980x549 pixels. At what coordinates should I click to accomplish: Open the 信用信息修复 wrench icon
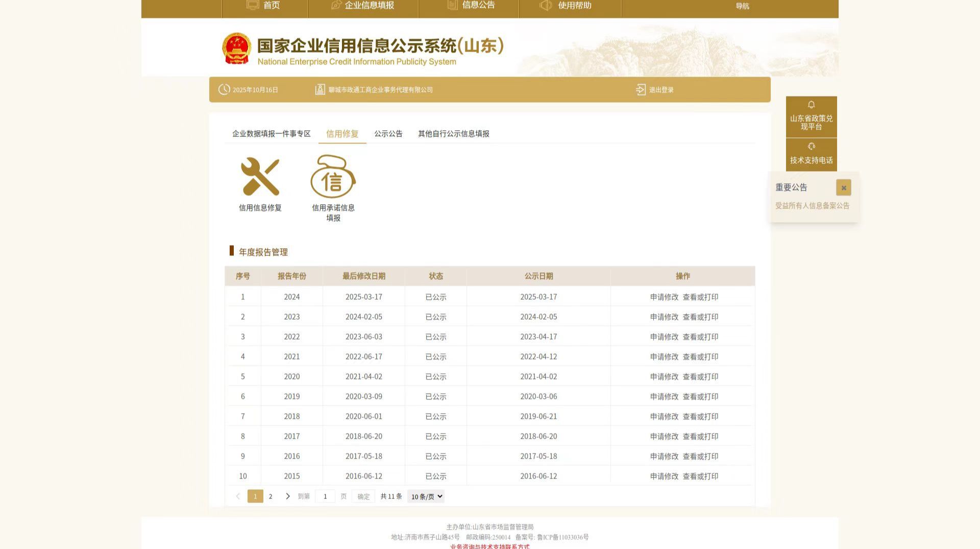260,177
